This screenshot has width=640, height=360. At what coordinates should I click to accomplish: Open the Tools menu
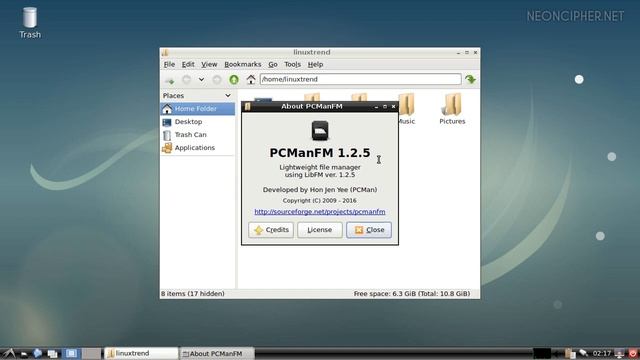(292, 64)
